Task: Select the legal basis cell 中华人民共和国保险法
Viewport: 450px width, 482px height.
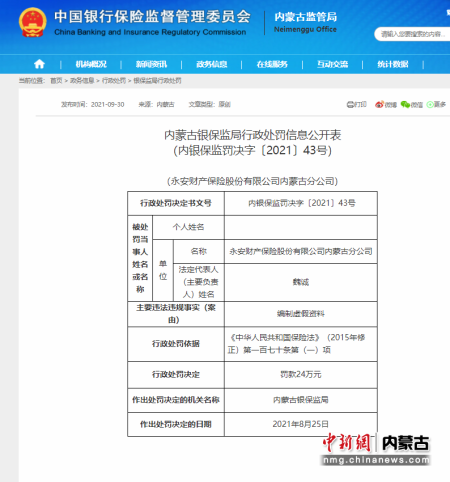Action: pyautogui.click(x=301, y=344)
